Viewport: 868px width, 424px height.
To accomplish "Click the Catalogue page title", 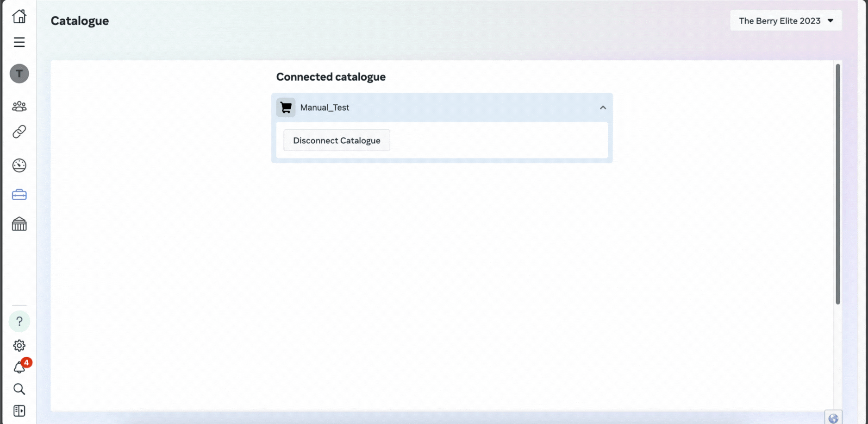I will [80, 21].
